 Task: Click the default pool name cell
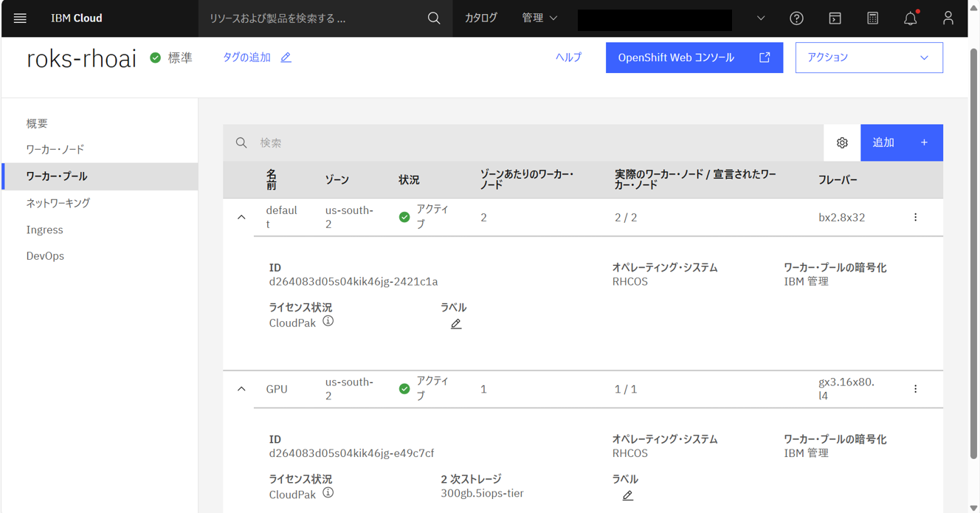pos(281,218)
